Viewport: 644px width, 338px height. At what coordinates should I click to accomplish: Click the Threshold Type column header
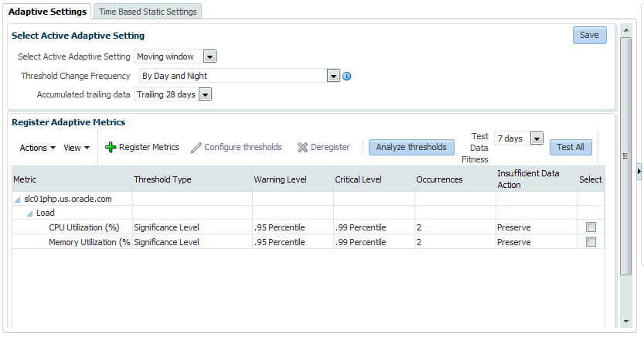point(193,179)
